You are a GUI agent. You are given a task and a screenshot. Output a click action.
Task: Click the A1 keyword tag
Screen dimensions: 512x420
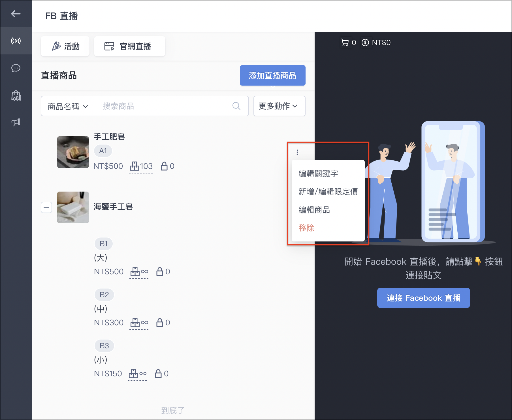click(x=103, y=151)
